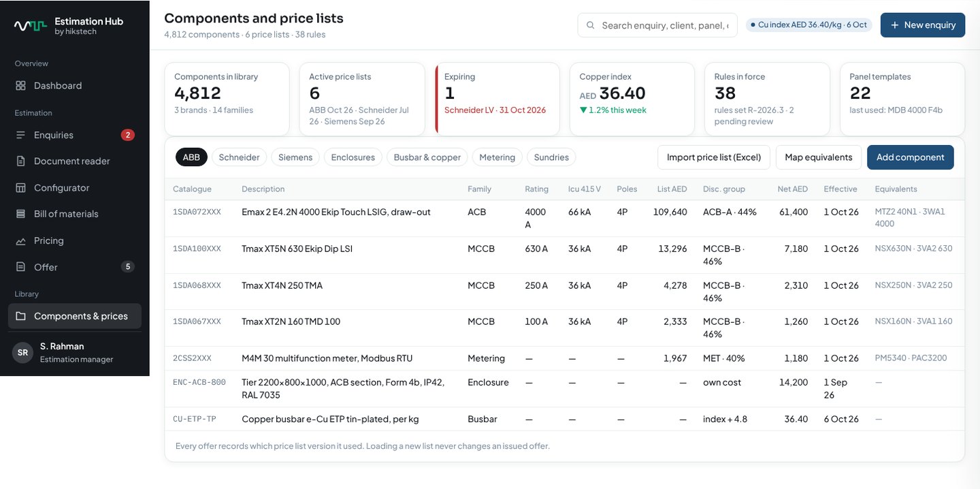Screen dimensions: 980x489
Task: Select Tmax XT2N 160 TMD 100
Action: [x=291, y=321]
